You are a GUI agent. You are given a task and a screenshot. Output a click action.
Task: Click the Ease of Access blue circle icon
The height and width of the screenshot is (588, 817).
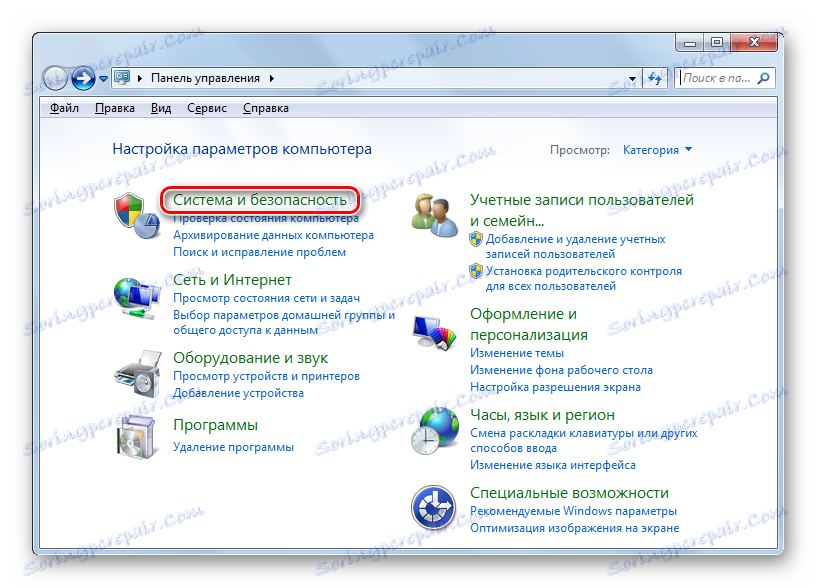[x=434, y=507]
